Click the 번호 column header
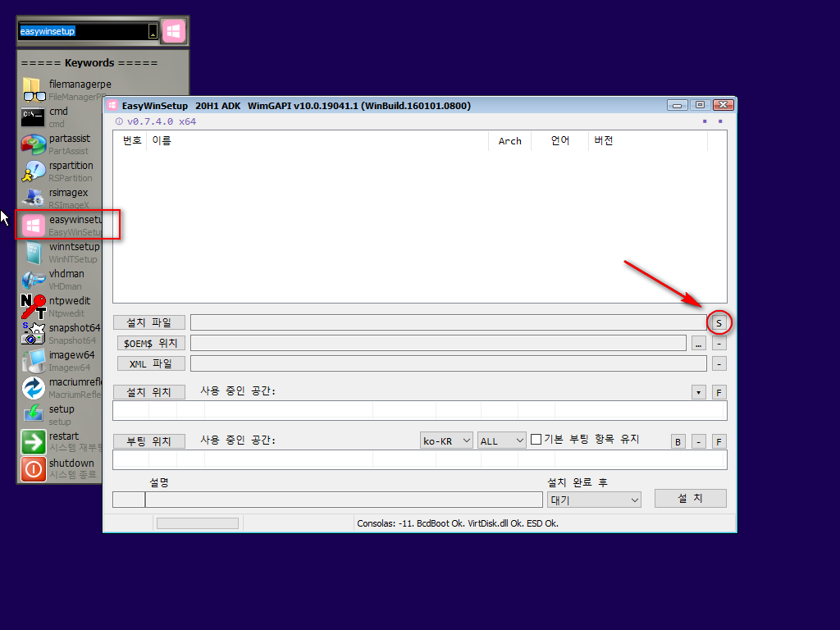 130,140
